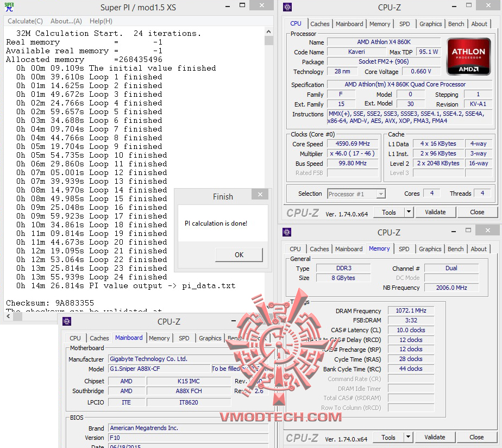Click the Super PI app icon in title bar
The width and height of the screenshot is (502, 448).
coord(9,7)
